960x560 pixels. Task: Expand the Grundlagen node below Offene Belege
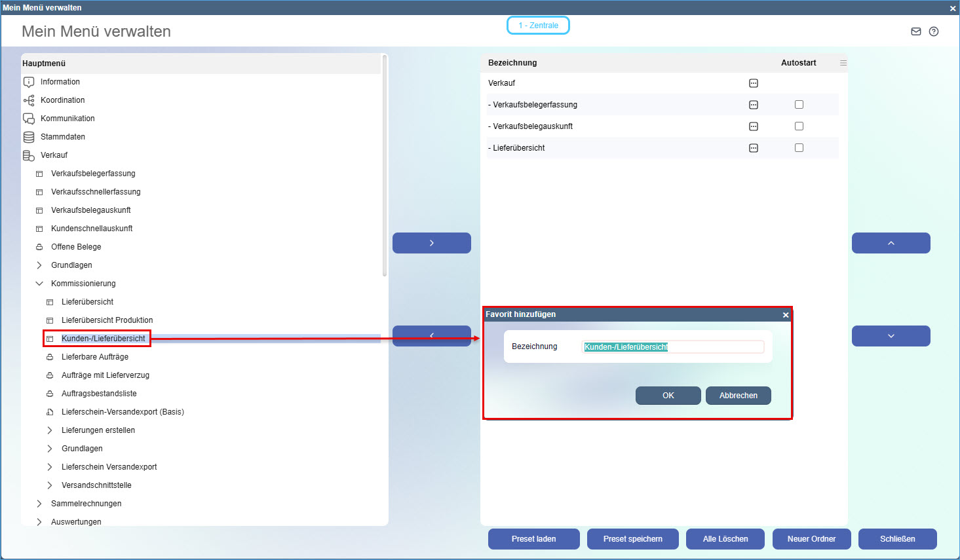point(39,265)
